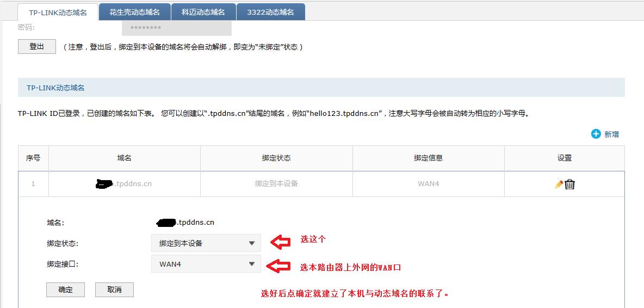Open the 花生壳动态域名 tab

click(x=135, y=12)
